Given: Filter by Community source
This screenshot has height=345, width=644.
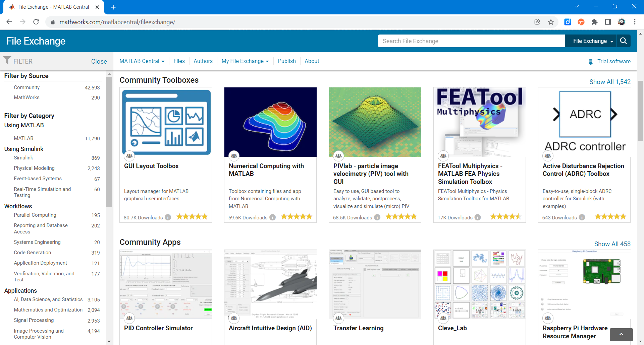Looking at the screenshot, I should 26,87.
